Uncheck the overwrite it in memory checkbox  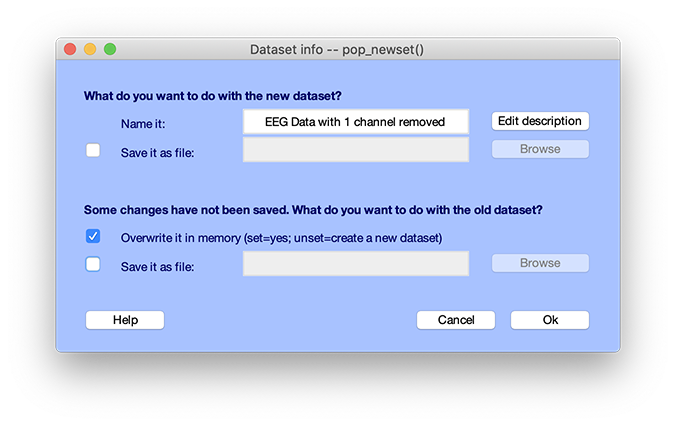pyautogui.click(x=93, y=237)
